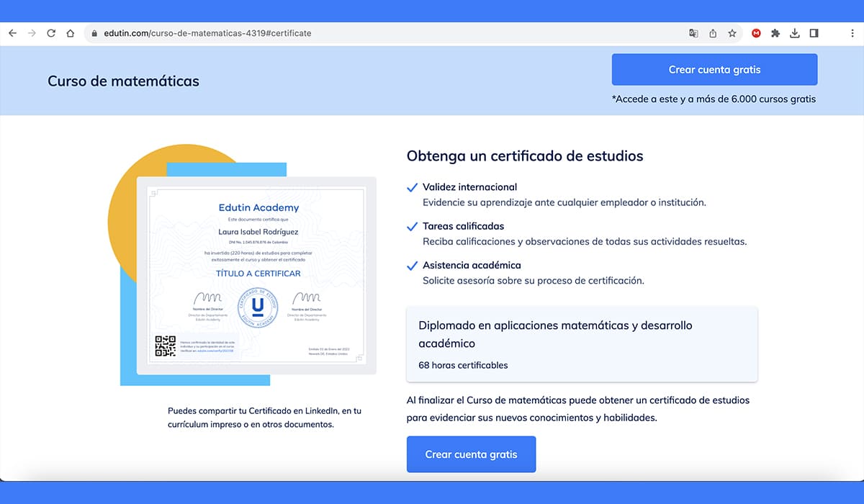
Task: Click 'Asistencia académica' label
Action: (472, 265)
